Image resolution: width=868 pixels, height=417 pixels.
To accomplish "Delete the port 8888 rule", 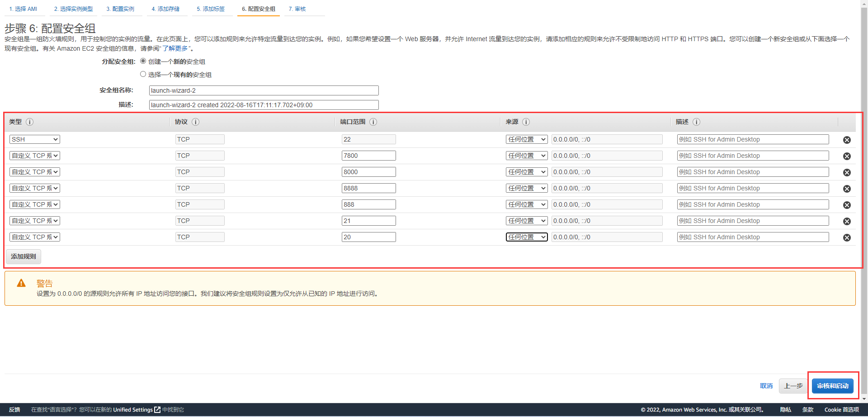I will (x=847, y=189).
